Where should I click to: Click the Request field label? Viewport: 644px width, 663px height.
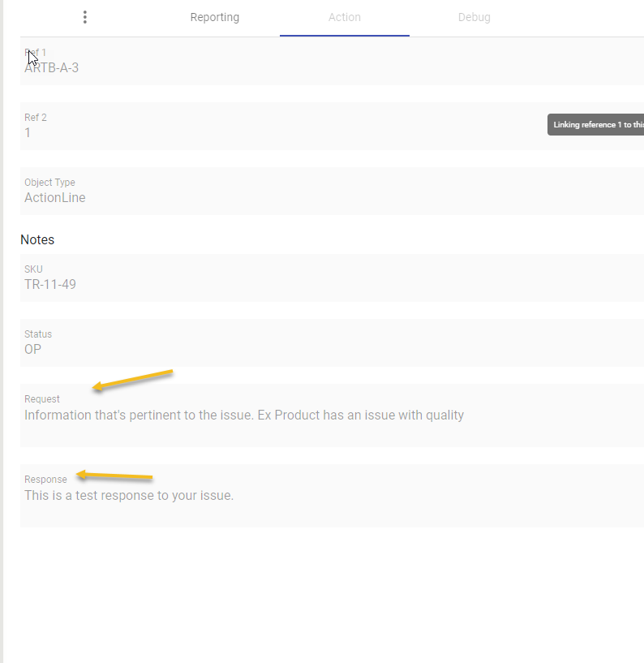point(42,399)
